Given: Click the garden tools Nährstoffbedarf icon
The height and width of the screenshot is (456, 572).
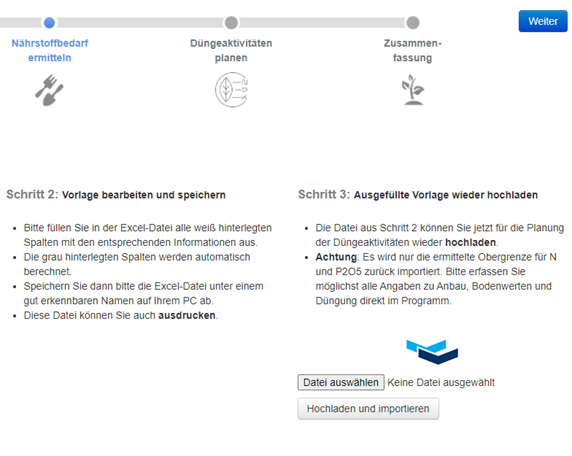Looking at the screenshot, I should tap(49, 90).
